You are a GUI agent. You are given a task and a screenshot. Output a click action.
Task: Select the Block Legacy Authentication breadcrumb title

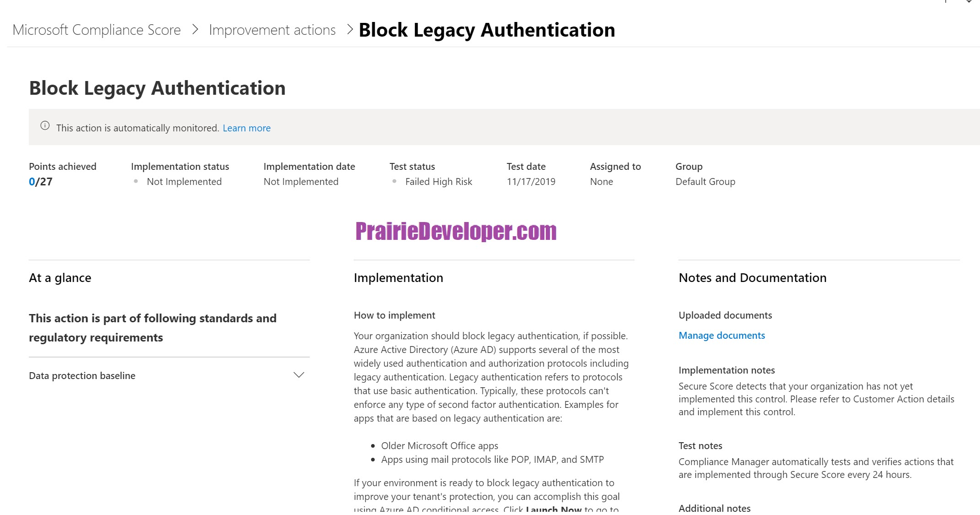pyautogui.click(x=487, y=30)
